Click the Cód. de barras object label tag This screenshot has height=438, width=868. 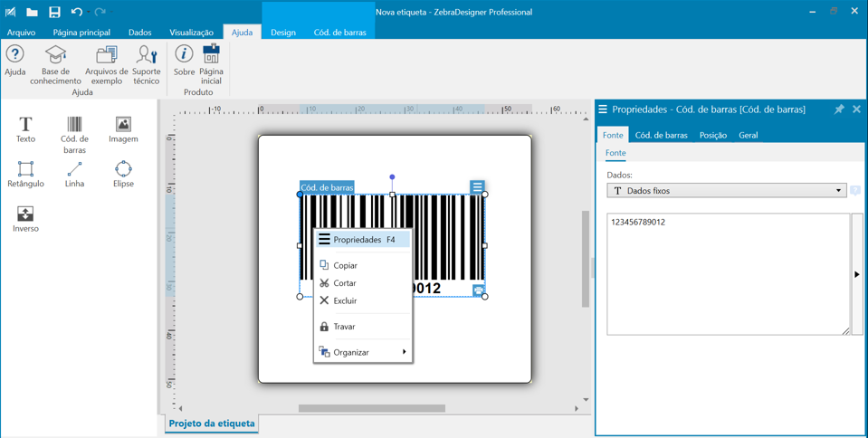(x=327, y=187)
